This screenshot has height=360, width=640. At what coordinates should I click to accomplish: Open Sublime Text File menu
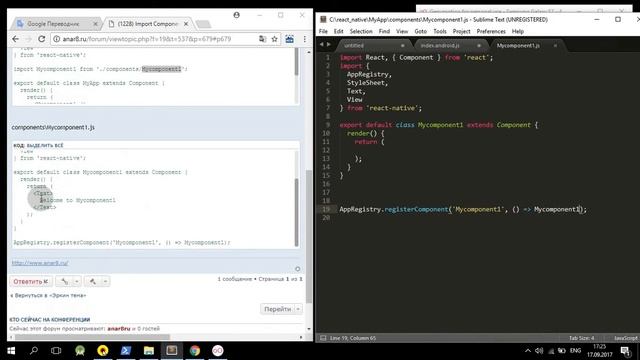323,31
